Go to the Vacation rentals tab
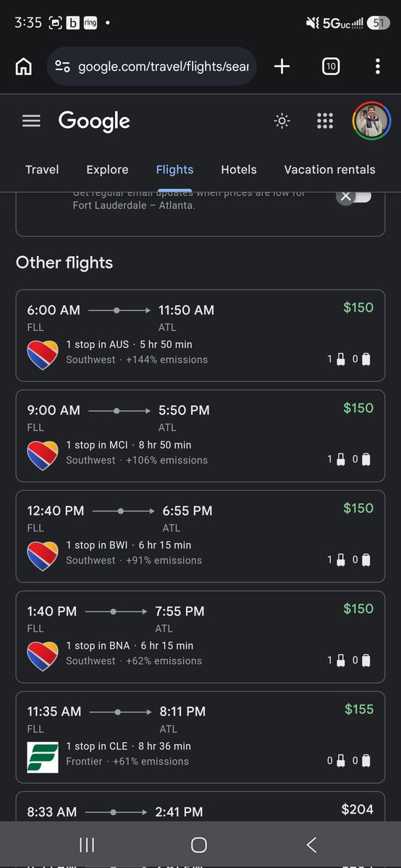Screen dimensions: 401x868 click(329, 170)
